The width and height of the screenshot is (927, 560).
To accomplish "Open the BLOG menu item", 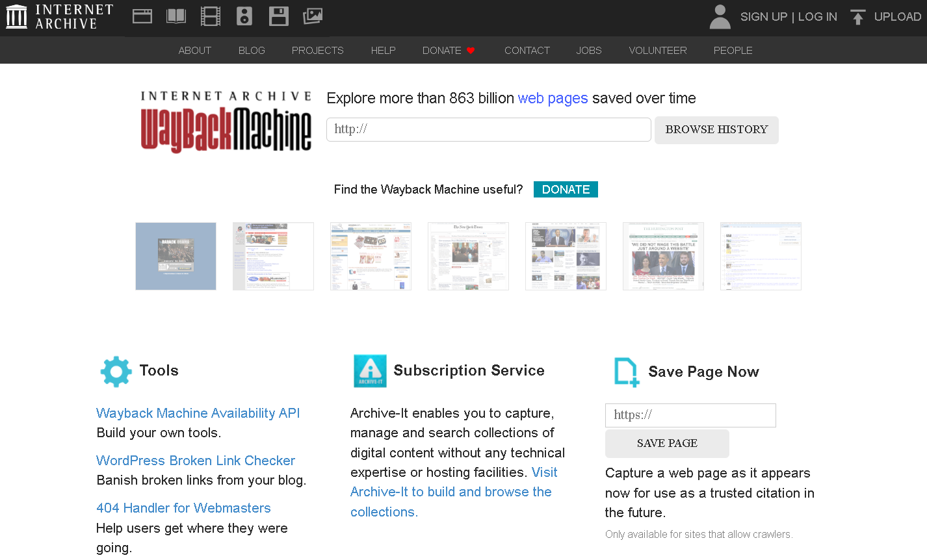I will tap(252, 50).
